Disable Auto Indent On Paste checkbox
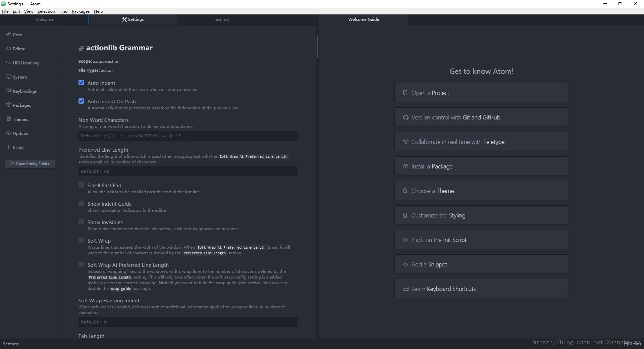The image size is (644, 349). point(81,101)
